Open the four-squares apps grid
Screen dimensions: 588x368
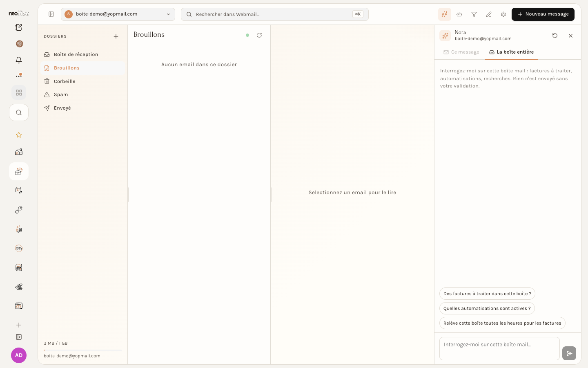(19, 93)
